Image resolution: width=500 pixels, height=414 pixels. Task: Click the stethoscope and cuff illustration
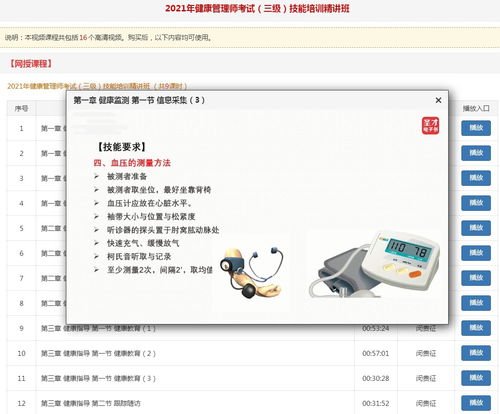click(x=252, y=272)
